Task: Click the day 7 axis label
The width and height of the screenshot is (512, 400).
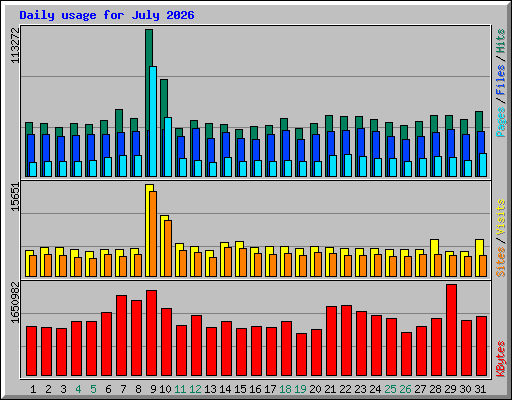Action: (123, 389)
